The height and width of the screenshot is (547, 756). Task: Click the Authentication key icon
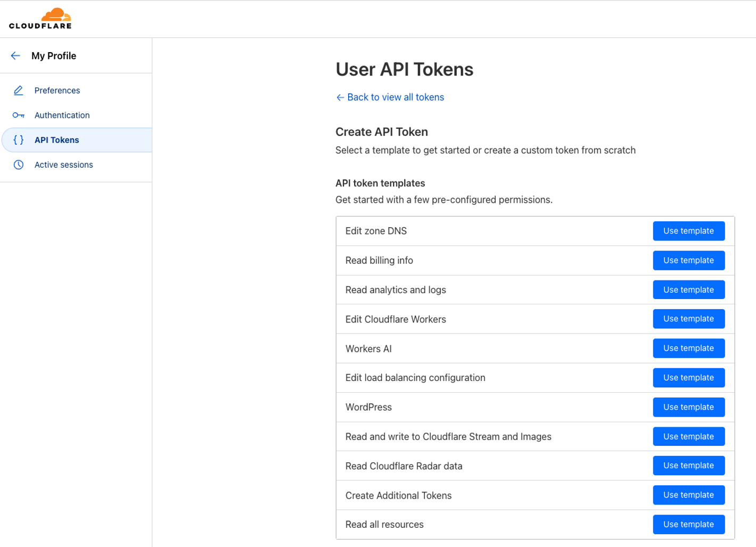coord(19,115)
